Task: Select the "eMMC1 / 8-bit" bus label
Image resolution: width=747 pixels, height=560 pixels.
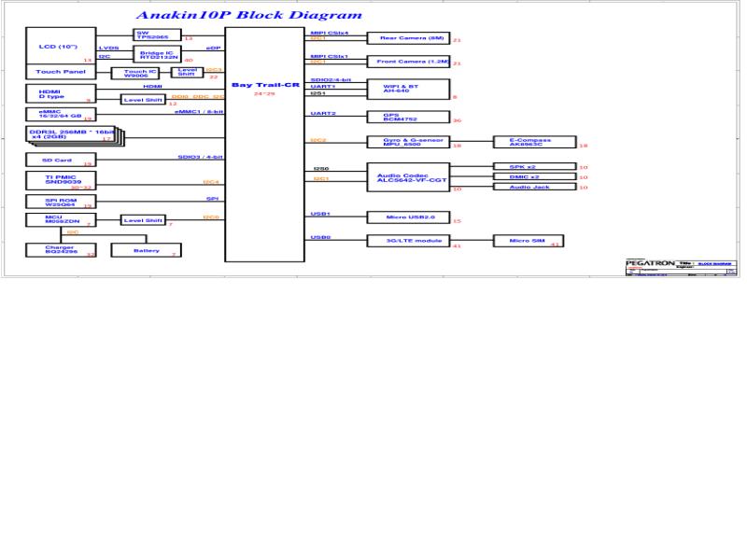Action: coord(199,112)
